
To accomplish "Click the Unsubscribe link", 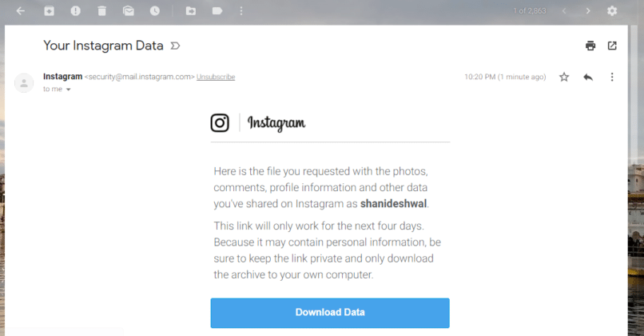I will click(x=216, y=77).
